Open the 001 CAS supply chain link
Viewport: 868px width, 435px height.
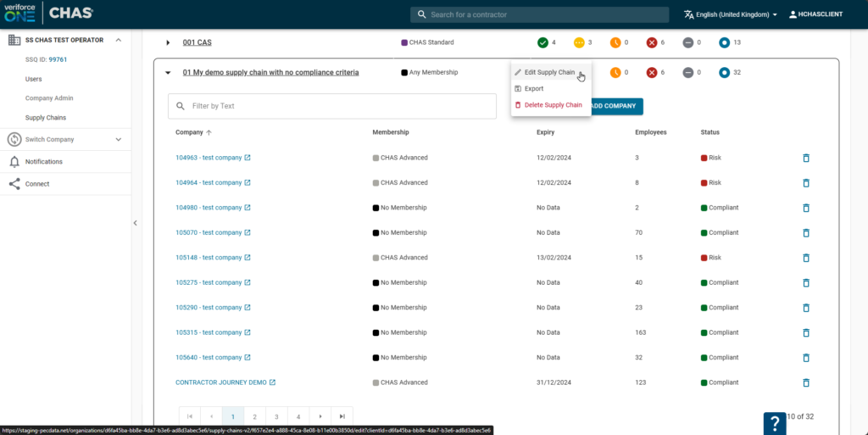pyautogui.click(x=197, y=42)
